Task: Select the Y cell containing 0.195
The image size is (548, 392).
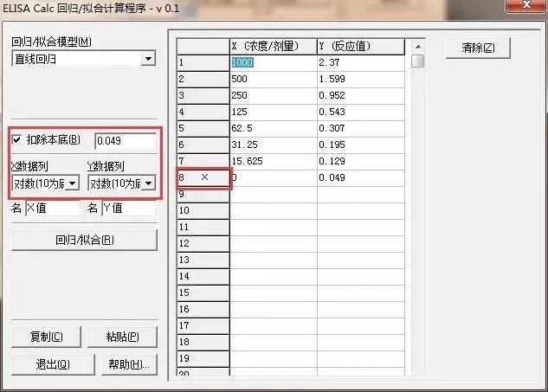Action: pyautogui.click(x=361, y=145)
